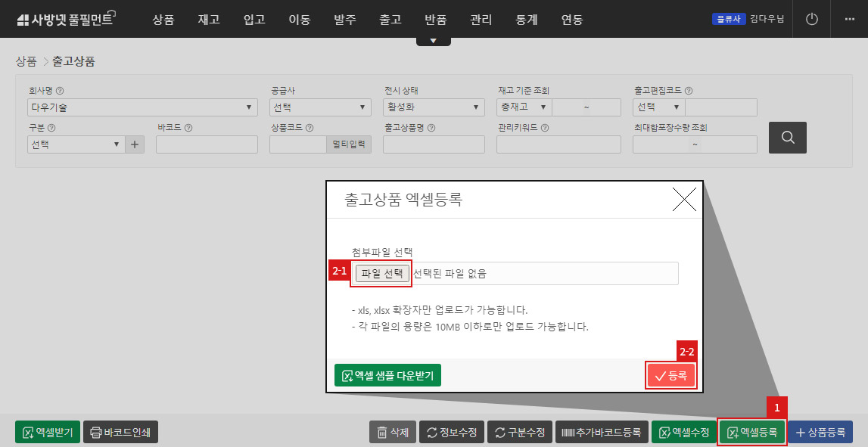
Task: Open the 공급사 selection dropdown
Action: coord(319,107)
